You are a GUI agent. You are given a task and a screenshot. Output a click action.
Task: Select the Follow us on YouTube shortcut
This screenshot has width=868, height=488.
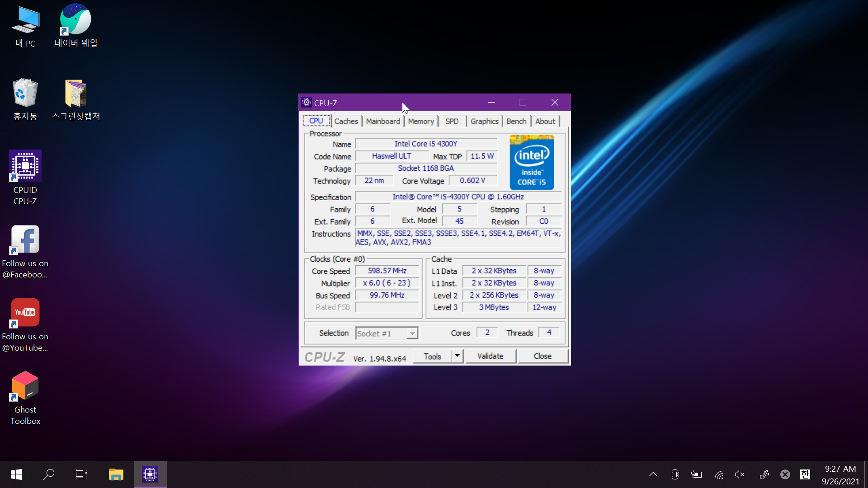coord(25,325)
